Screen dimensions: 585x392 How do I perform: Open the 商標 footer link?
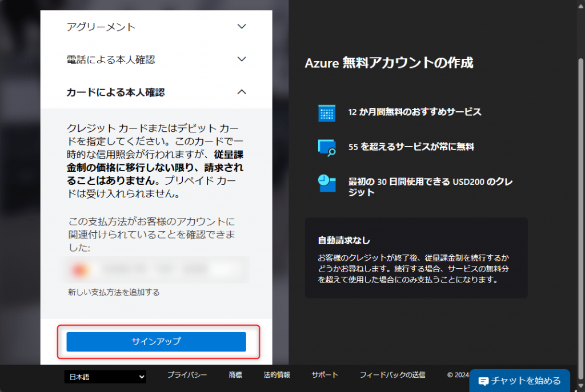point(235,375)
